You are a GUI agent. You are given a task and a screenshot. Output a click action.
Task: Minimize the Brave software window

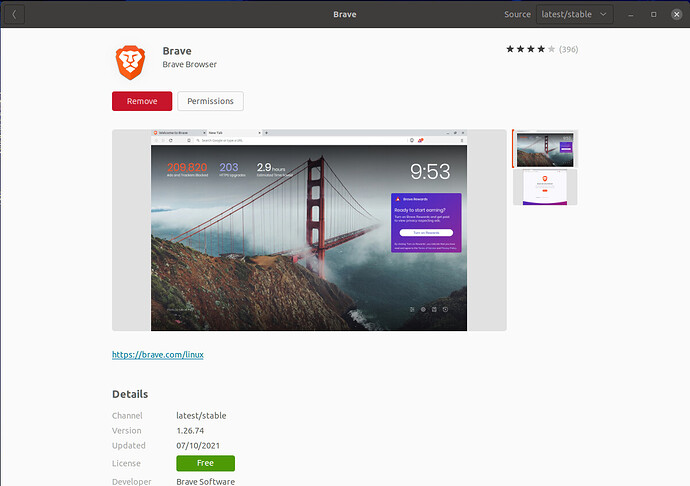[x=631, y=15]
